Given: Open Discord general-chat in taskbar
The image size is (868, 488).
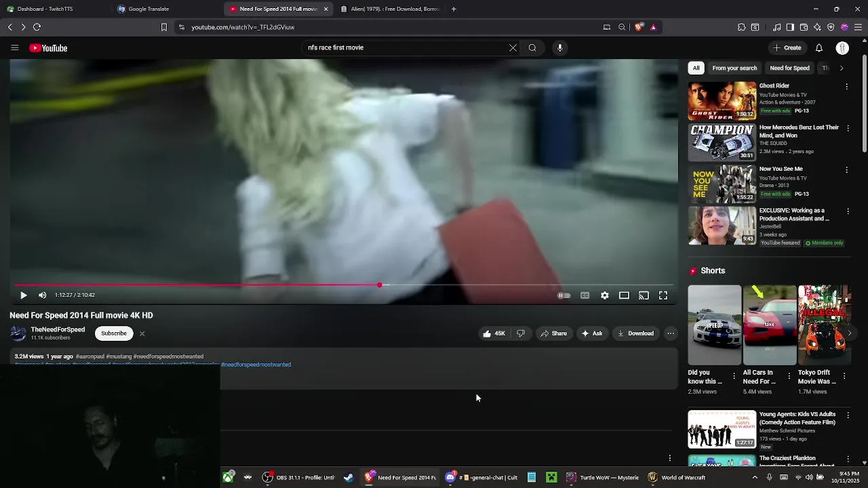Looking at the screenshot, I should click(481, 478).
